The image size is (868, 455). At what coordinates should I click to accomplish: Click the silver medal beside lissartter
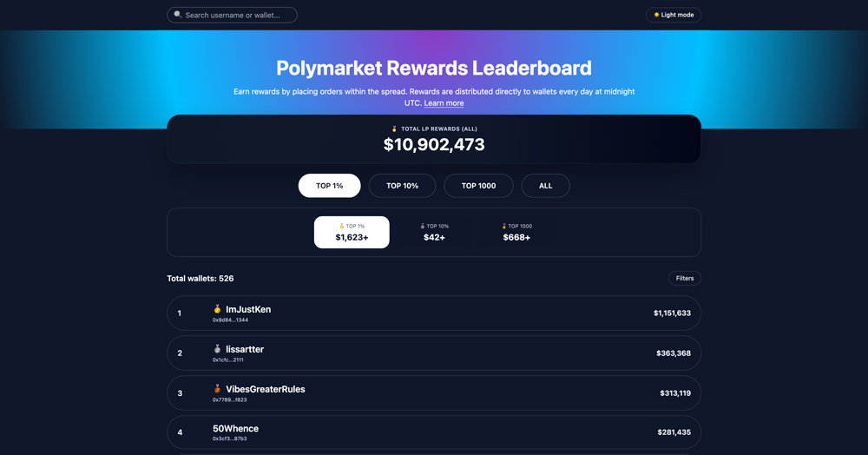pos(218,349)
